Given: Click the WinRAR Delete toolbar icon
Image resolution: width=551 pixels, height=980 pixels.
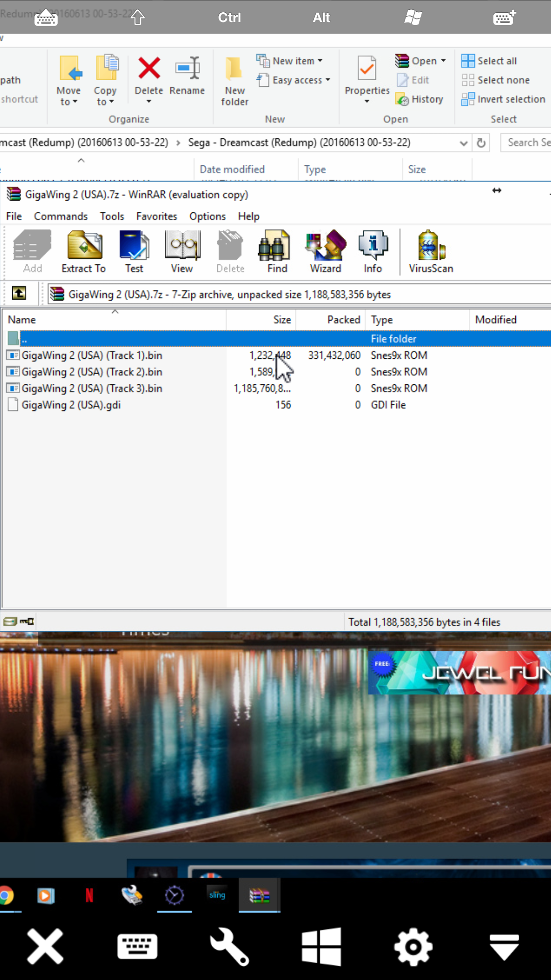Looking at the screenshot, I should tap(230, 252).
